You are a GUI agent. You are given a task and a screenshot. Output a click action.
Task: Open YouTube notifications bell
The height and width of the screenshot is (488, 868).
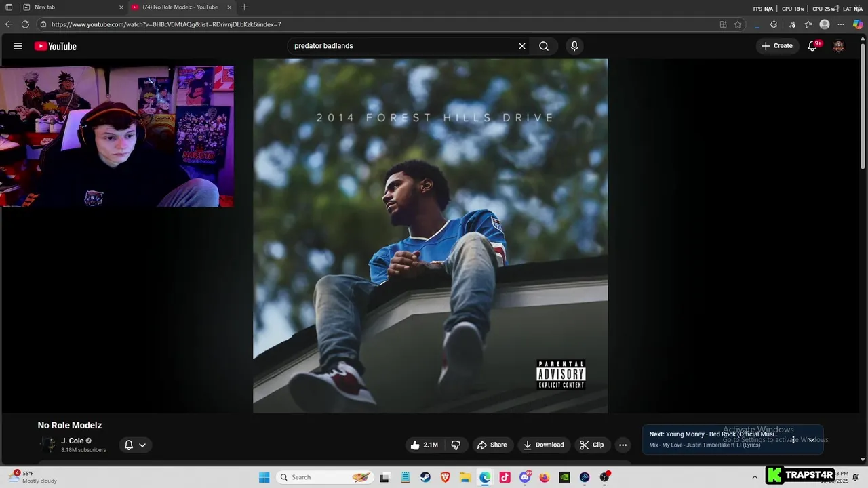click(813, 46)
